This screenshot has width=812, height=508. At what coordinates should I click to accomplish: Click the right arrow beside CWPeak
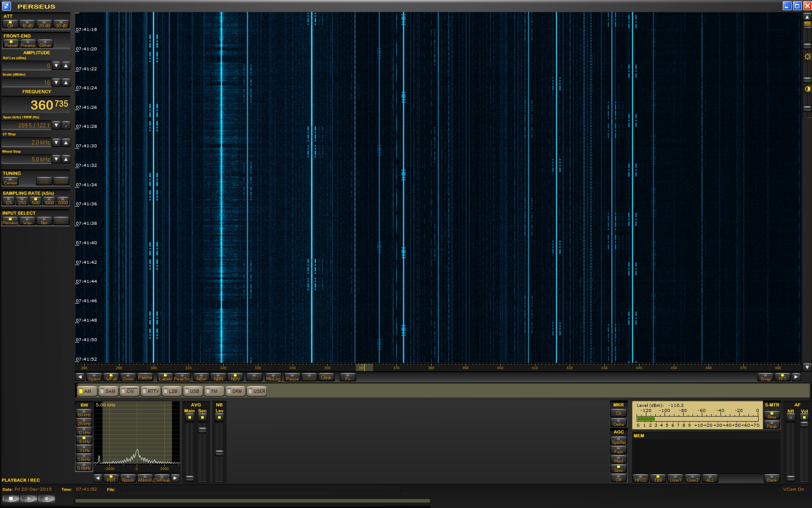tap(175, 478)
